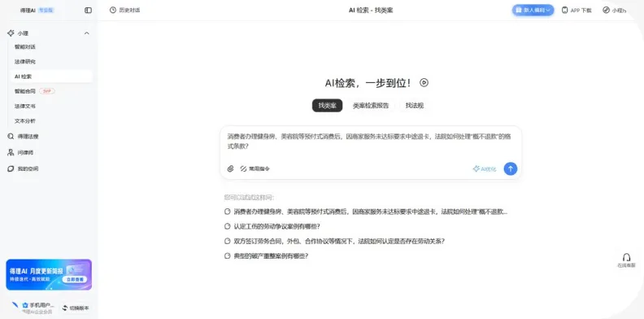Open 常用指令 common commands
This screenshot has width=644, height=319.
tap(255, 168)
